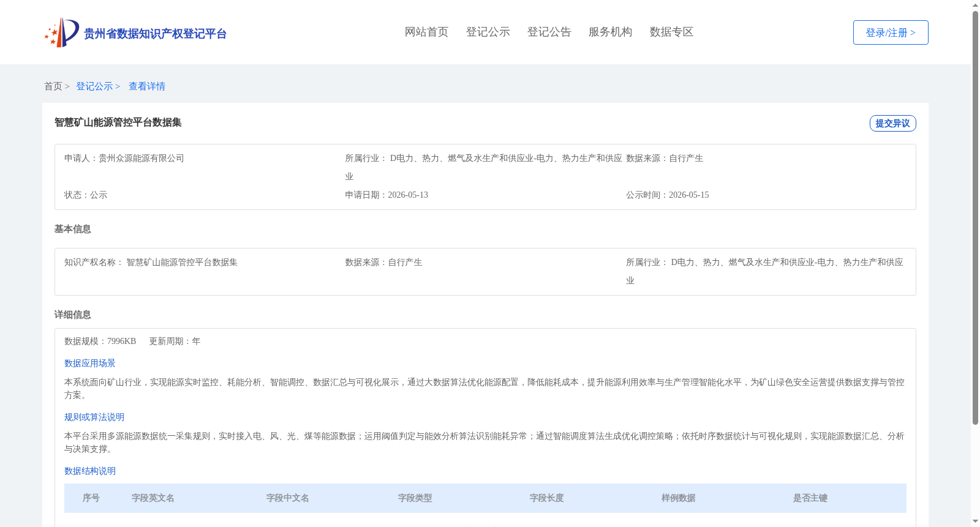
Task: Click the 贵州省数据知识产权登记平台 site title
Action: click(155, 34)
